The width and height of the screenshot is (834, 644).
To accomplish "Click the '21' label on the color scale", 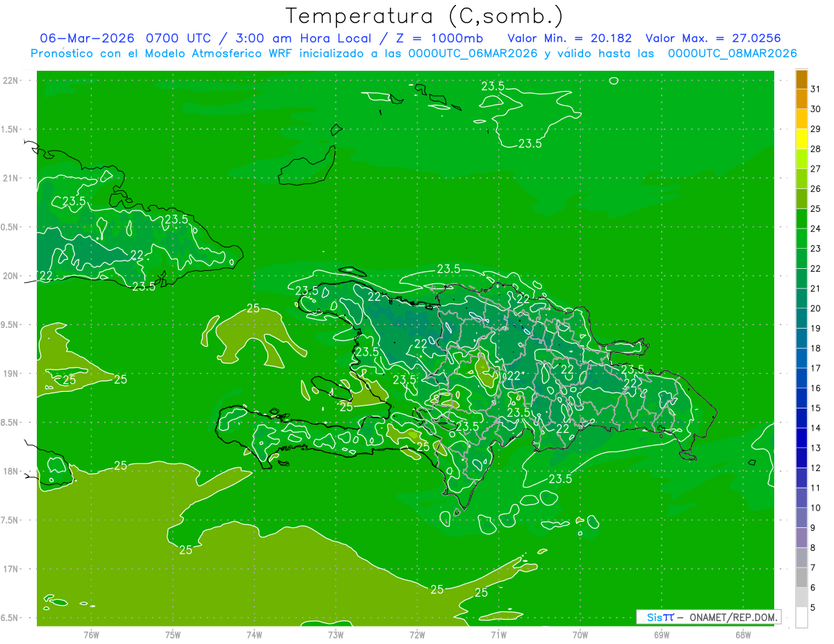I will 815,288.
